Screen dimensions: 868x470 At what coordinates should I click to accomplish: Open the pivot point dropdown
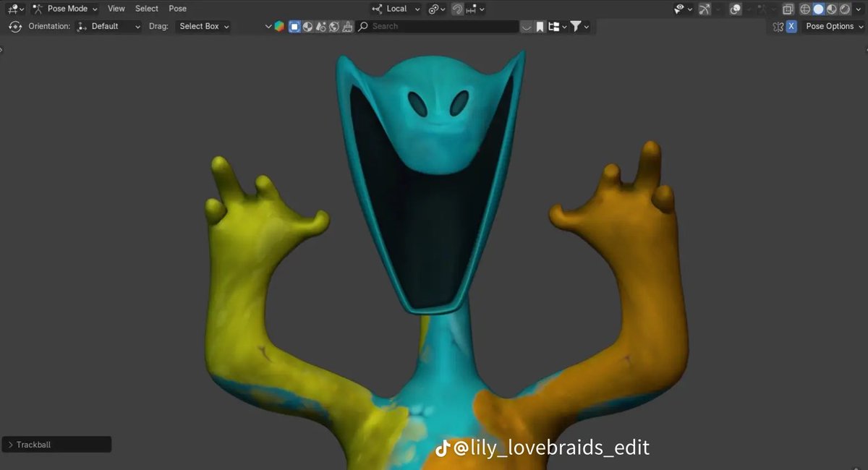pyautogui.click(x=436, y=9)
